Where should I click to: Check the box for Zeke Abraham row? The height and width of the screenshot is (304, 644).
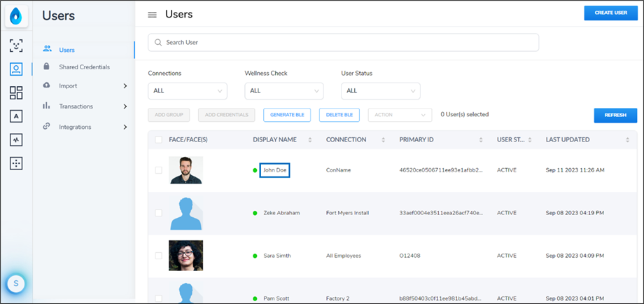click(158, 213)
